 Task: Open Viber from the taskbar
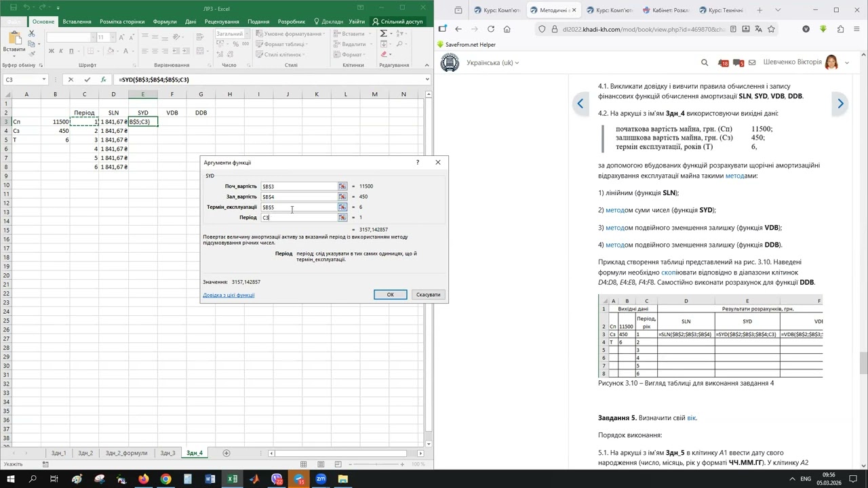pos(277,479)
